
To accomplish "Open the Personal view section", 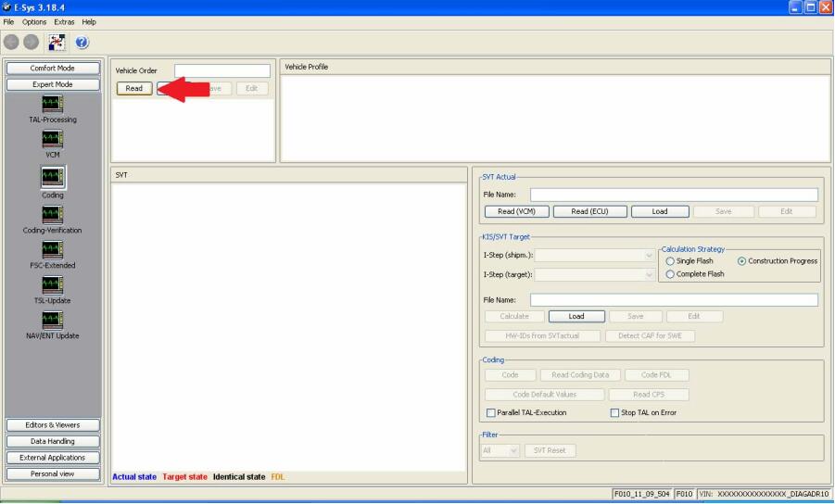I will point(53,474).
